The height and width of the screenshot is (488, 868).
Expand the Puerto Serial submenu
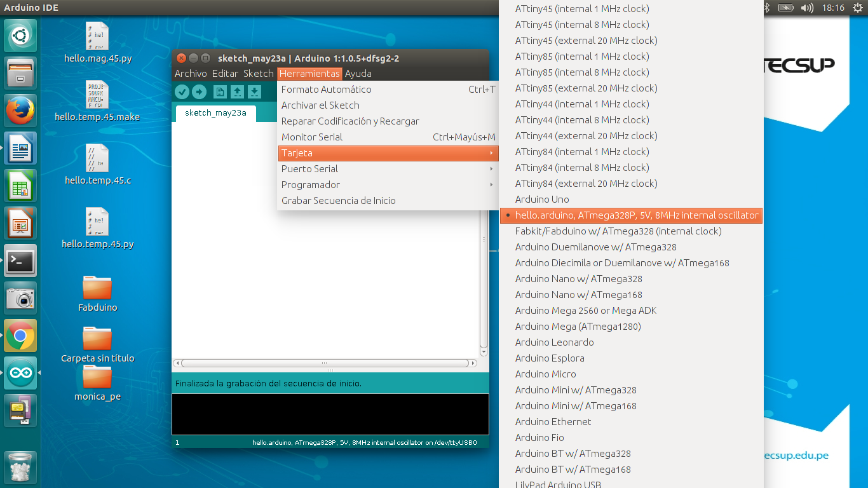tap(388, 169)
